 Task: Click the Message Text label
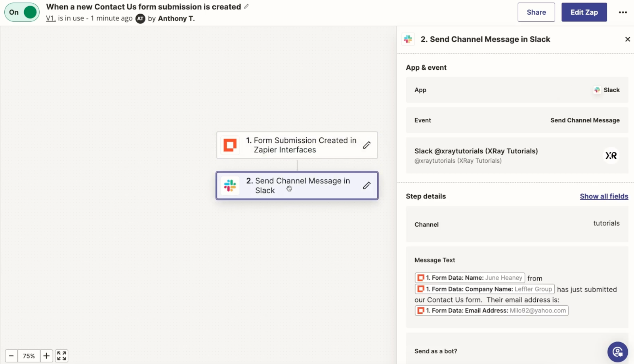tap(435, 260)
